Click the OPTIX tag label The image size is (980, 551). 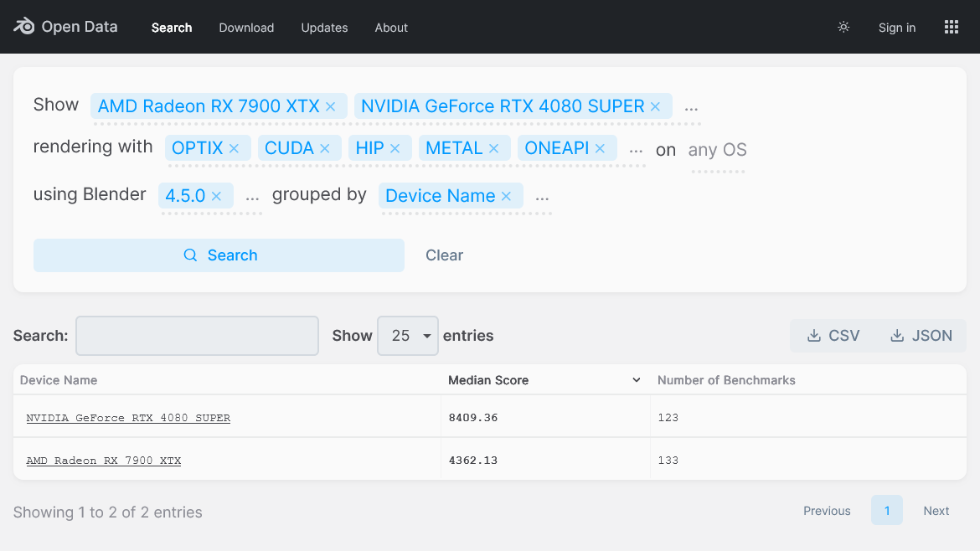197,148
